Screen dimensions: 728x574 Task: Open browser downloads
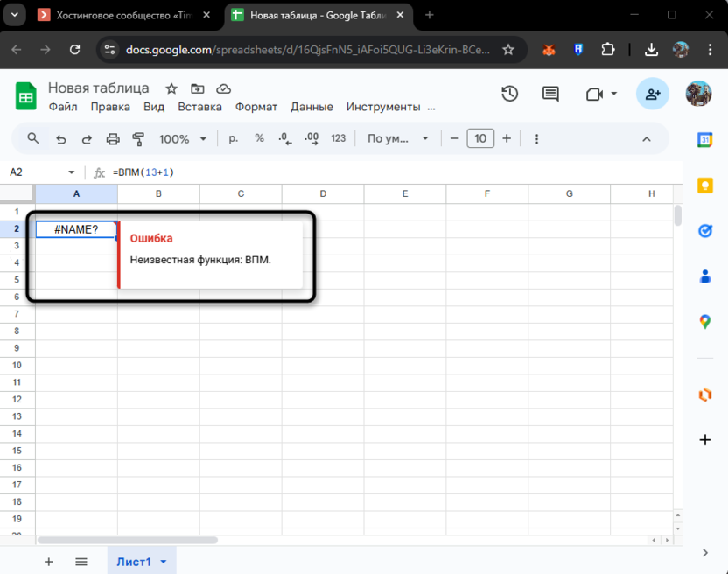(x=651, y=49)
